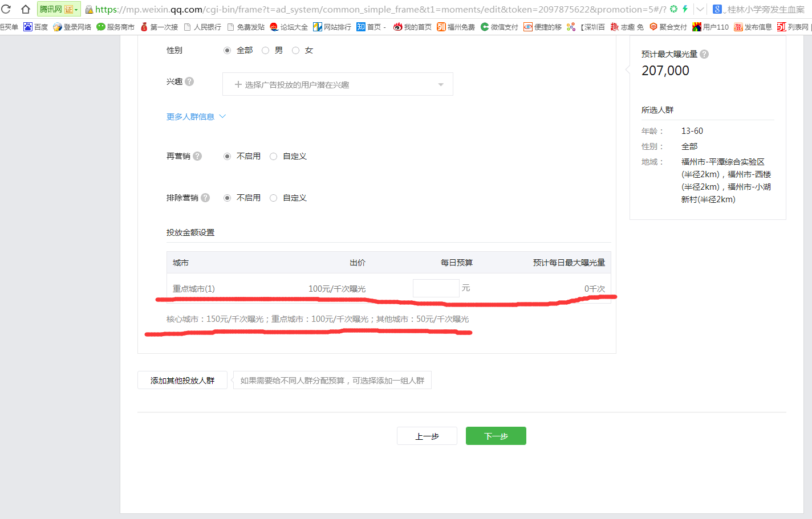Viewport: 812px width, 519px height.
Task: Select 自定义 for 再营销
Action: click(273, 156)
